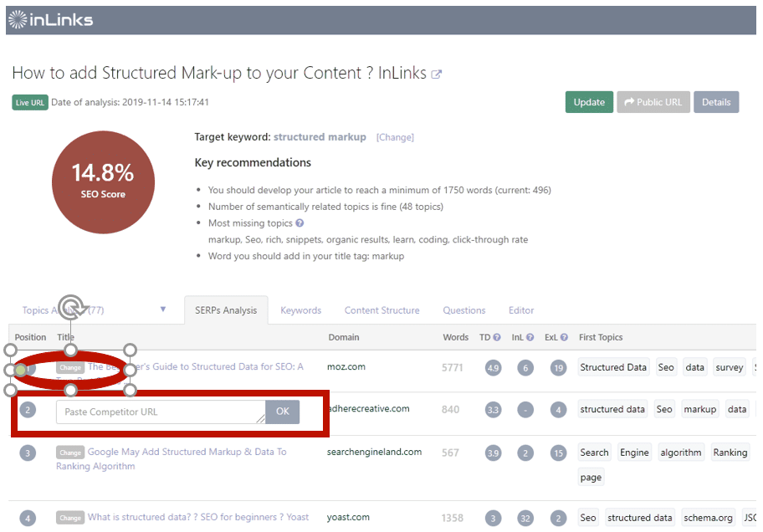The height and width of the screenshot is (532, 763).
Task: Click the yoast.com domain cell
Action: click(348, 517)
